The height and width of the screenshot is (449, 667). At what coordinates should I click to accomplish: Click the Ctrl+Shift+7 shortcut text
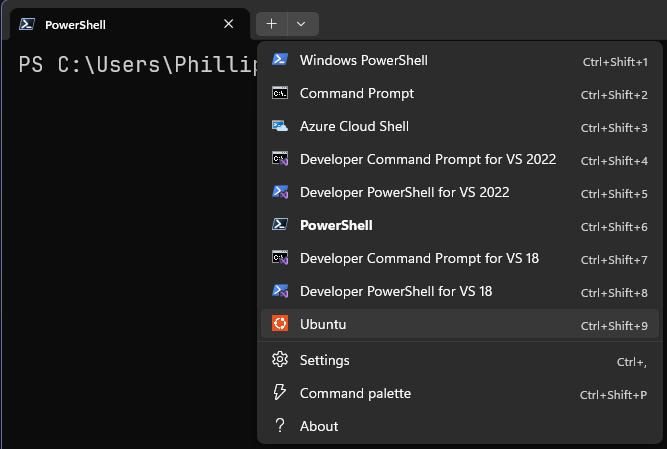point(614,260)
